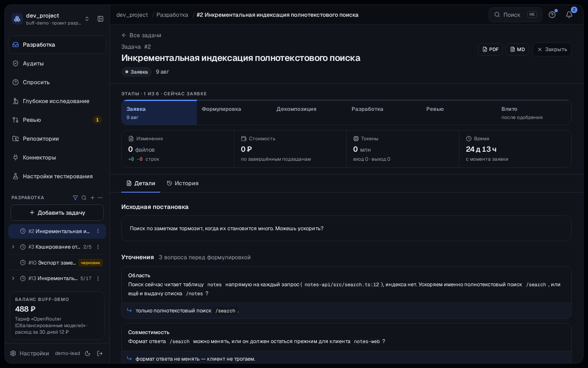Open the menu dots for task #3
Image resolution: width=588 pixels, height=368 pixels.
pyautogui.click(x=98, y=247)
